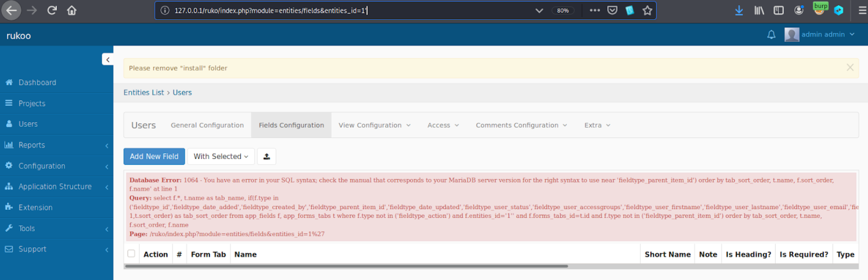The height and width of the screenshot is (280, 868).
Task: Switch to General Configuration tab
Action: [207, 125]
